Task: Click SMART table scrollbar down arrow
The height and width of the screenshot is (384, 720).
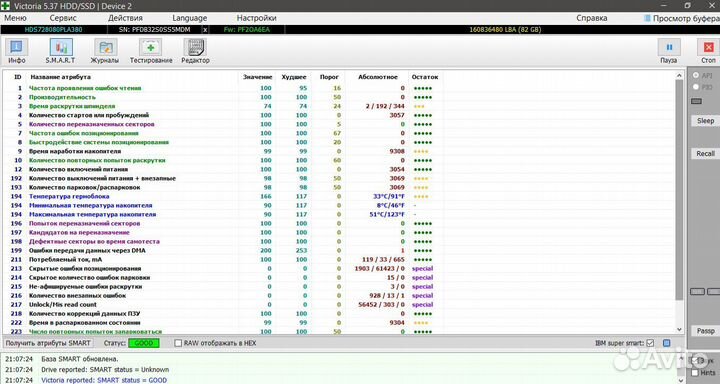Action: click(680, 330)
